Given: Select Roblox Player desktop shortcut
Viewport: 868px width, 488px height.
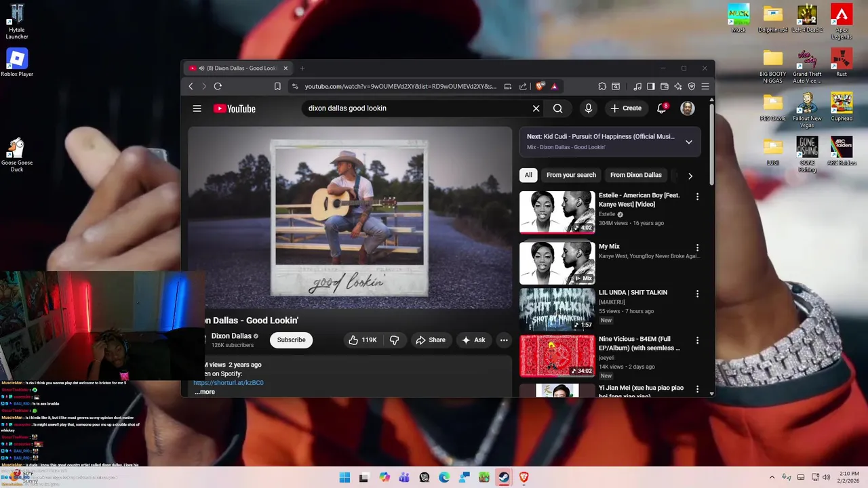Looking at the screenshot, I should click(17, 63).
